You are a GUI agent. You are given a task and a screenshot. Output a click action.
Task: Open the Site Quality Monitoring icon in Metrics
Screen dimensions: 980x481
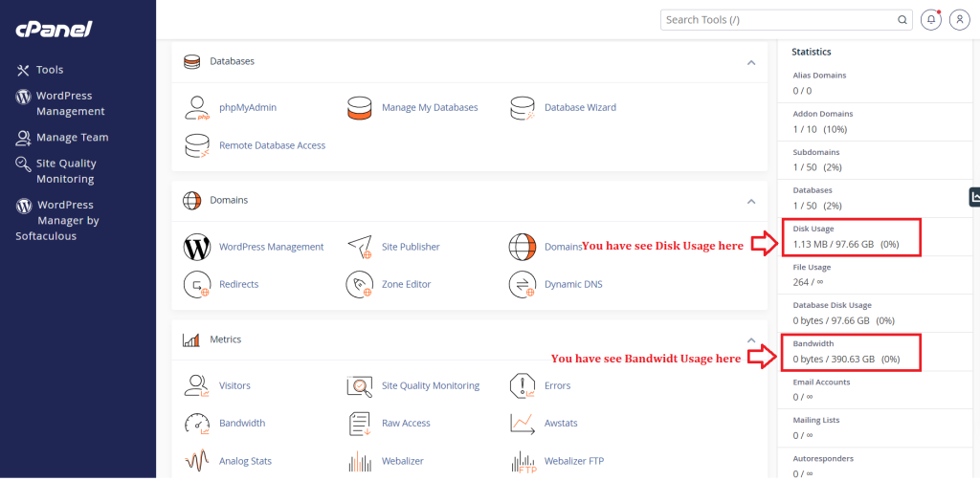pos(360,385)
